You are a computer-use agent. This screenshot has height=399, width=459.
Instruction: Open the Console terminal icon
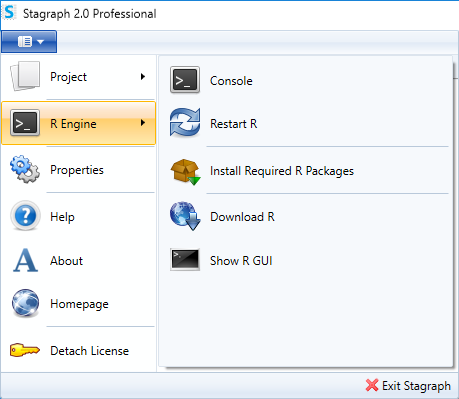tap(185, 80)
